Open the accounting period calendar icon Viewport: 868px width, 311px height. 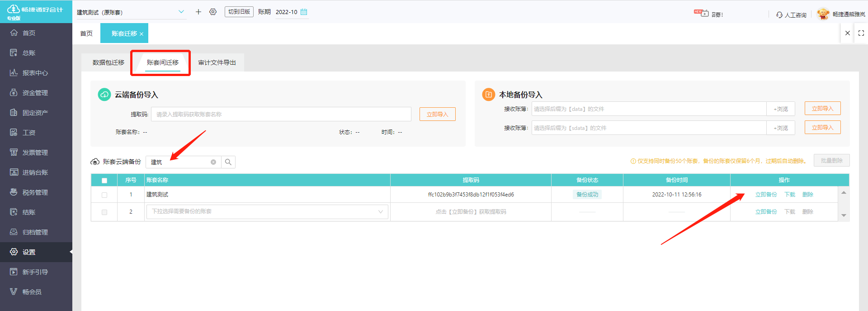coord(304,12)
